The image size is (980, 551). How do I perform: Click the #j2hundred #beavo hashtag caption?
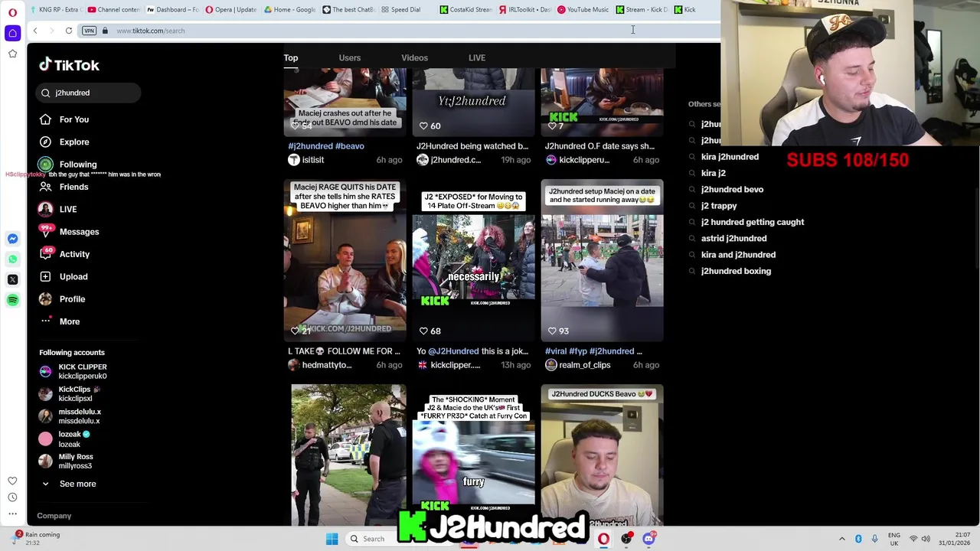pos(326,146)
